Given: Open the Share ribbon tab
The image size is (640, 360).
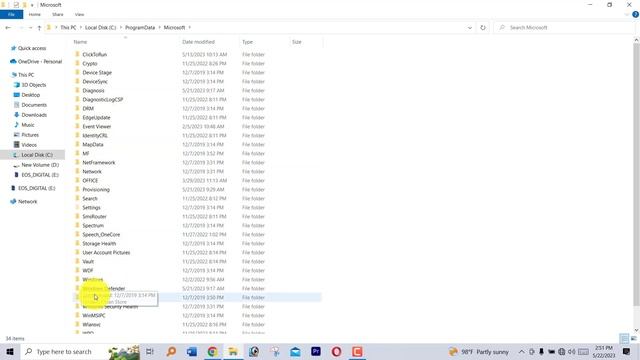Looking at the screenshot, I should coord(58,14).
